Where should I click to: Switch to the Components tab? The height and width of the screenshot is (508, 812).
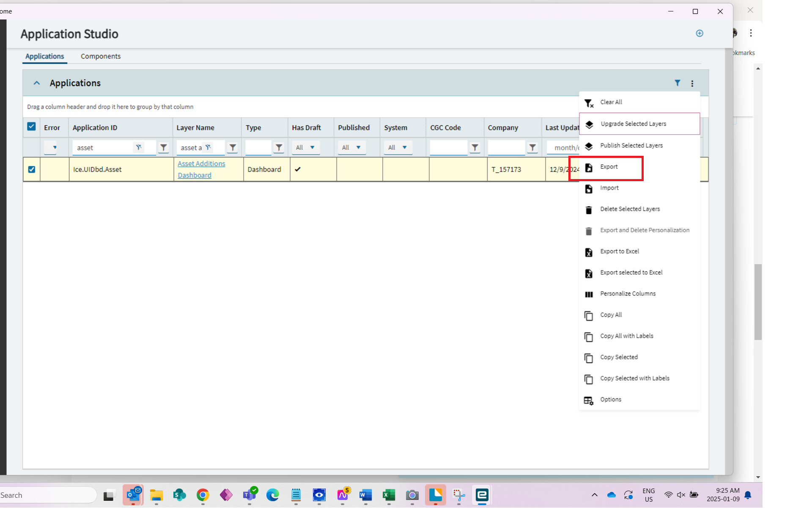pyautogui.click(x=100, y=56)
